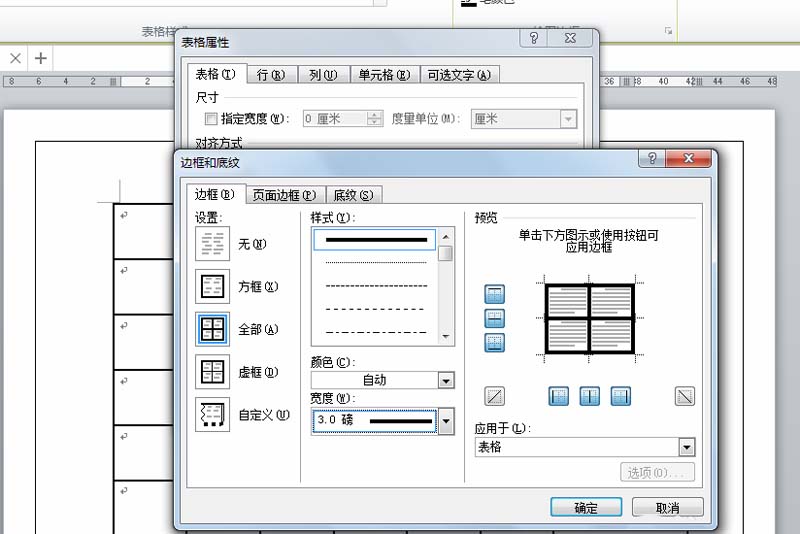Image resolution: width=800 pixels, height=534 pixels.
Task: Close the 表格属性 dialog
Action: pos(570,38)
